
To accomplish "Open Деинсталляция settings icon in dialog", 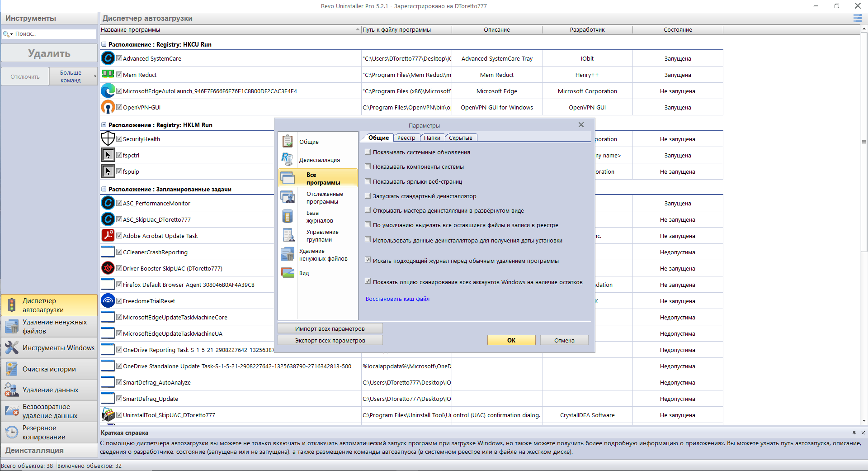I will coord(288,159).
